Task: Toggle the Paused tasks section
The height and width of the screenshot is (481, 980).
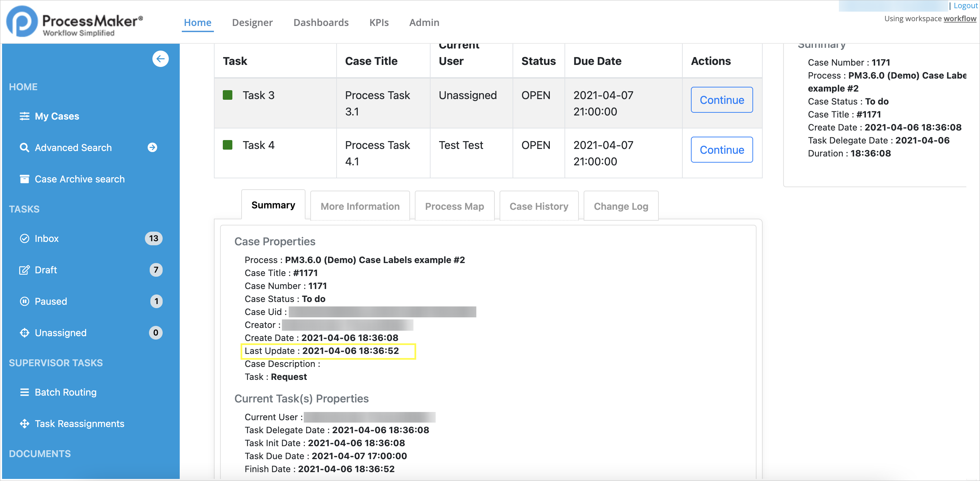Action: click(51, 301)
